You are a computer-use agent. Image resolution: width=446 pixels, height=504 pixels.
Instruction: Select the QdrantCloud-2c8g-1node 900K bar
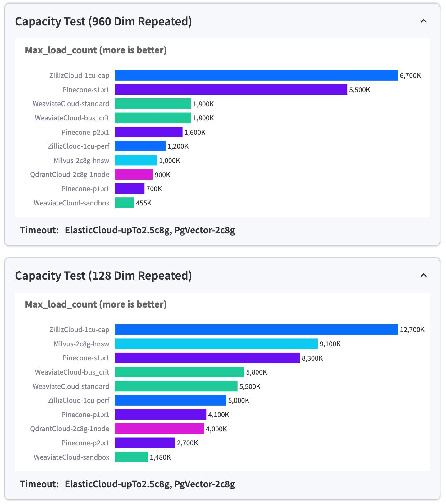click(134, 175)
